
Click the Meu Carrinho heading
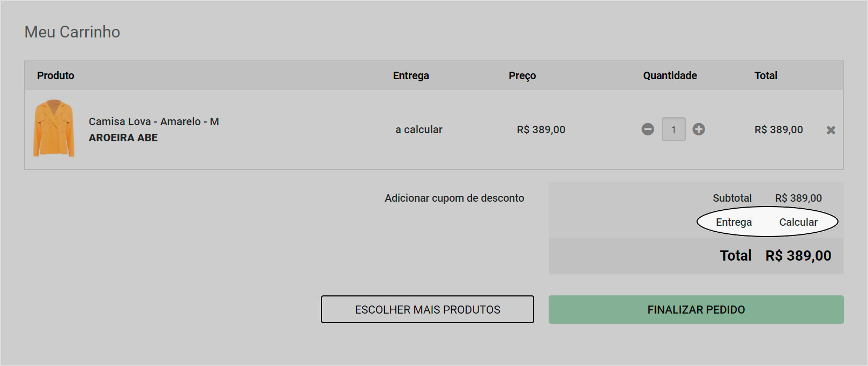[x=72, y=32]
